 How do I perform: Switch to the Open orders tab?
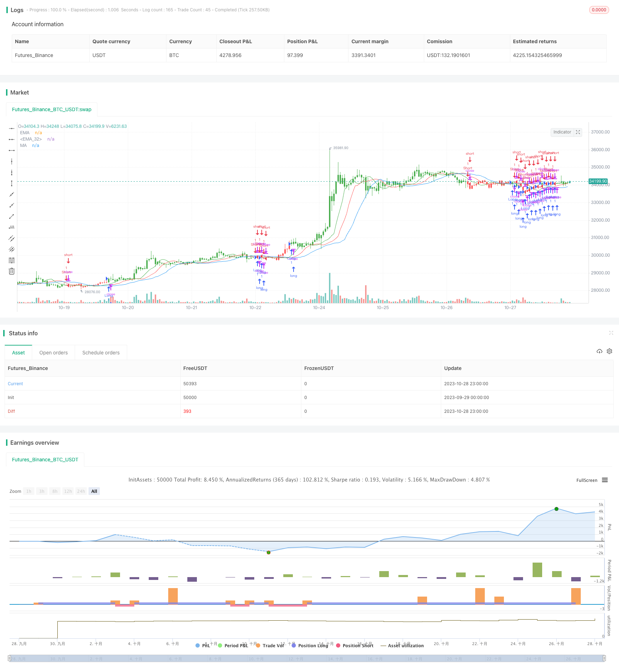click(x=53, y=353)
